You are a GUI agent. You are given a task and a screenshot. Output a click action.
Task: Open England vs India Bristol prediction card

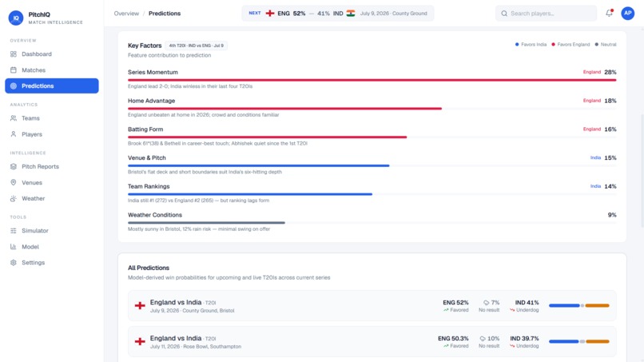tap(372, 306)
